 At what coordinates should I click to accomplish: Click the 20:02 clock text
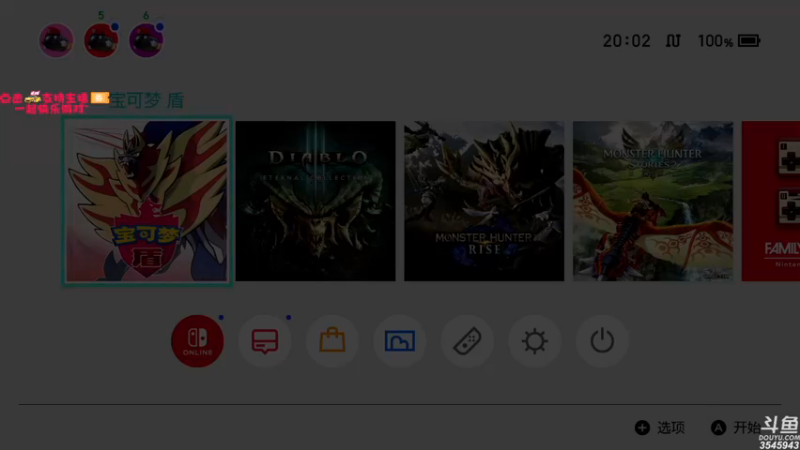click(627, 41)
